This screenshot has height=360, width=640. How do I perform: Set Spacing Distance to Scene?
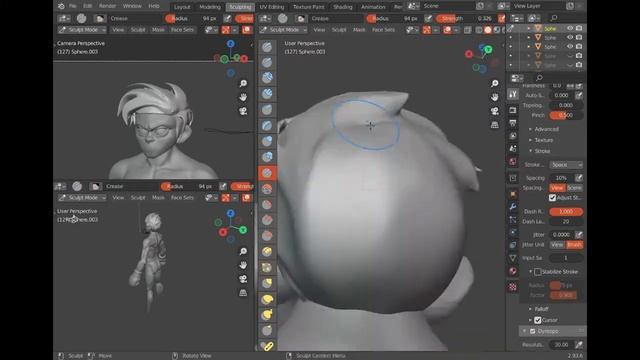pos(575,188)
